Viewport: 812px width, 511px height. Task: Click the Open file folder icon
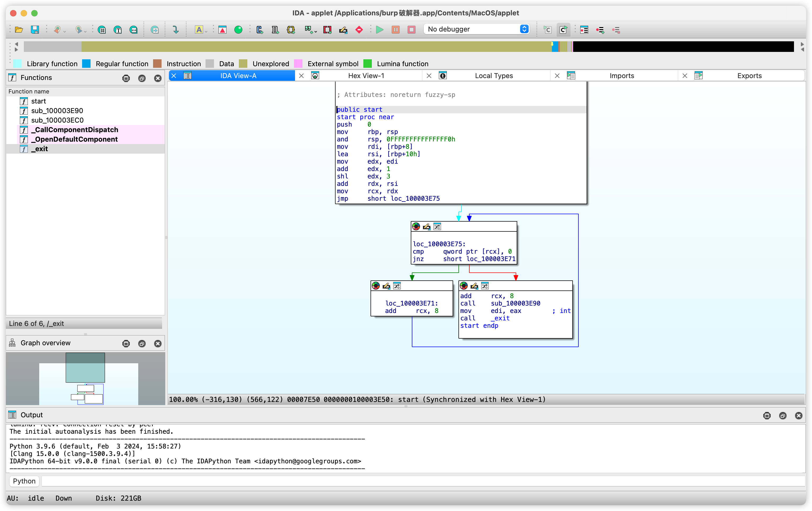tap(19, 30)
